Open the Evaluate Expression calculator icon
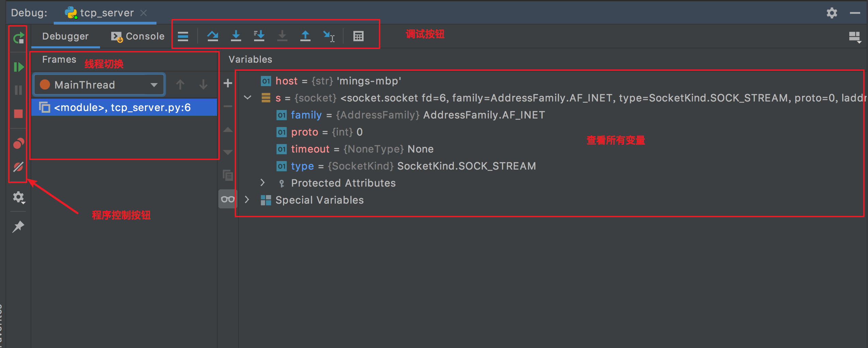This screenshot has width=868, height=348. pyautogui.click(x=358, y=36)
